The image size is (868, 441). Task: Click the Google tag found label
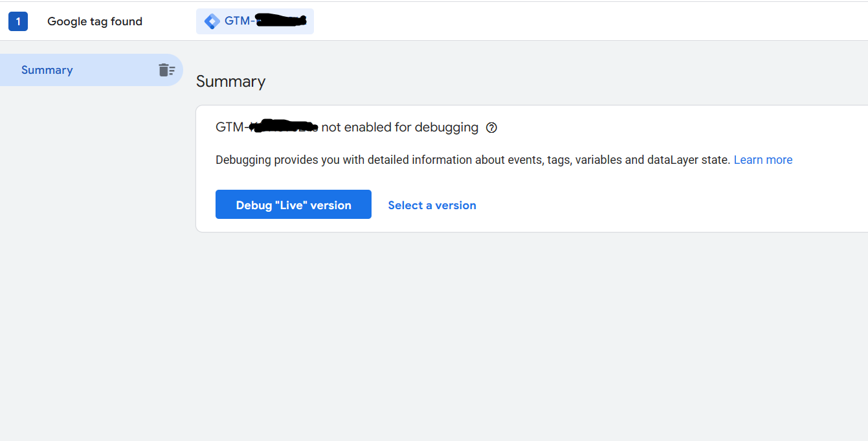(x=95, y=21)
